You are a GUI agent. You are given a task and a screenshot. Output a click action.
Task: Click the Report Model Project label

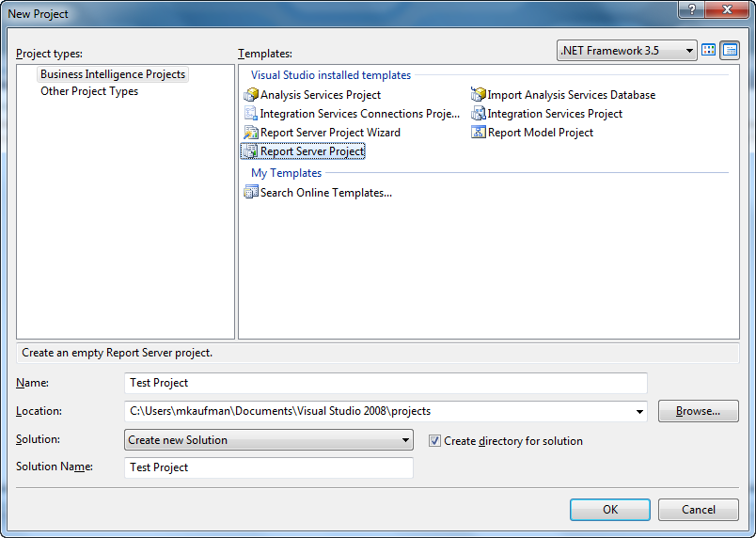541,133
